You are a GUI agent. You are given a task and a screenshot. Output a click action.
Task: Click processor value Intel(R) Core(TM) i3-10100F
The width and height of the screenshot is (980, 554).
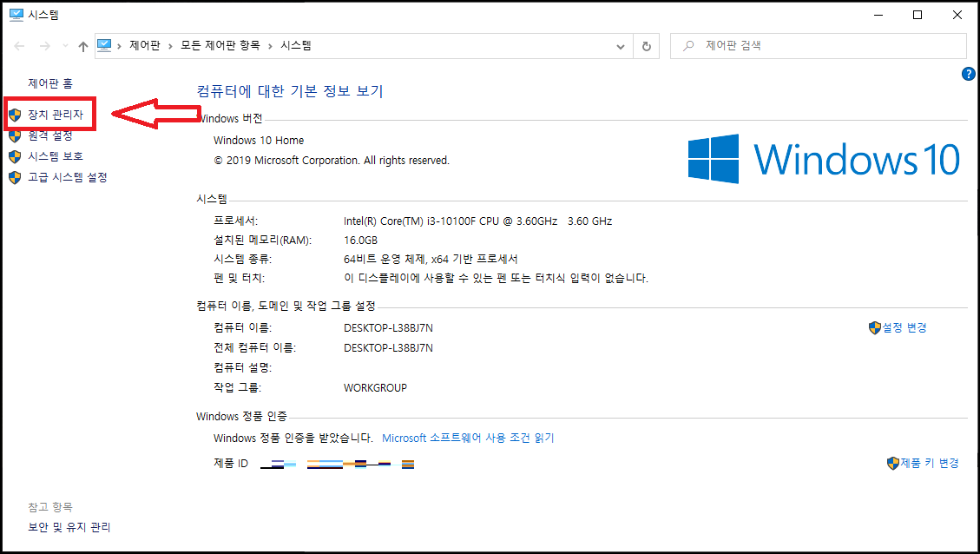click(478, 221)
